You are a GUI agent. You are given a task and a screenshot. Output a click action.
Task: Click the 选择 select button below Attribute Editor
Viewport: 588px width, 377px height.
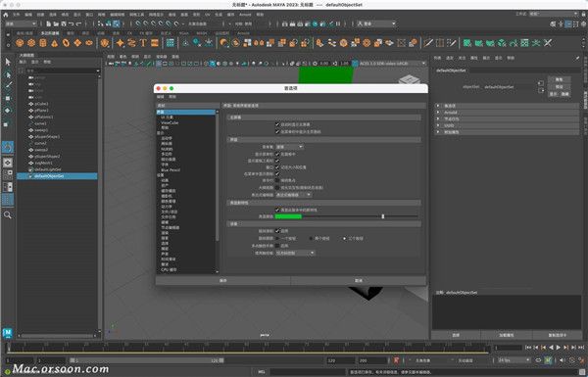pos(456,335)
